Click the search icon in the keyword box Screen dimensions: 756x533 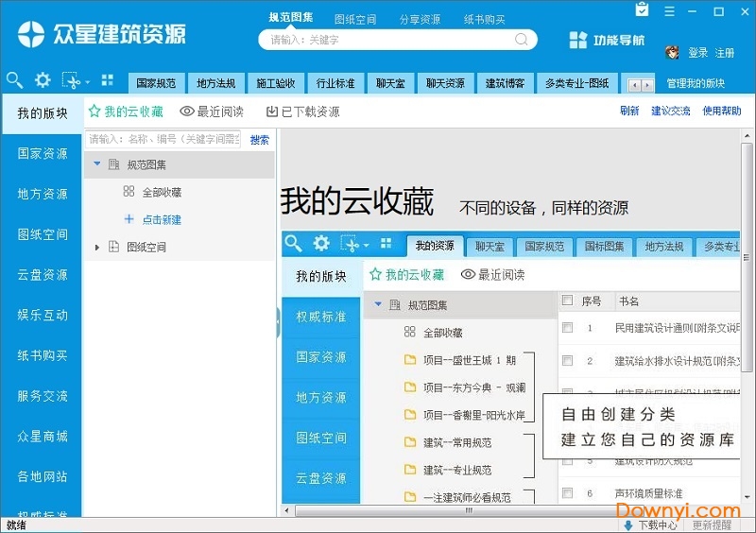521,40
